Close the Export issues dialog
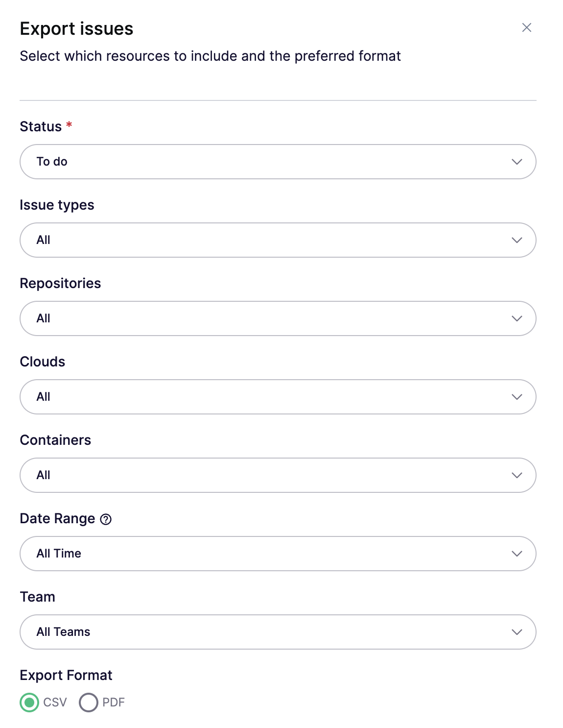This screenshot has width=563, height=728. pos(526,27)
